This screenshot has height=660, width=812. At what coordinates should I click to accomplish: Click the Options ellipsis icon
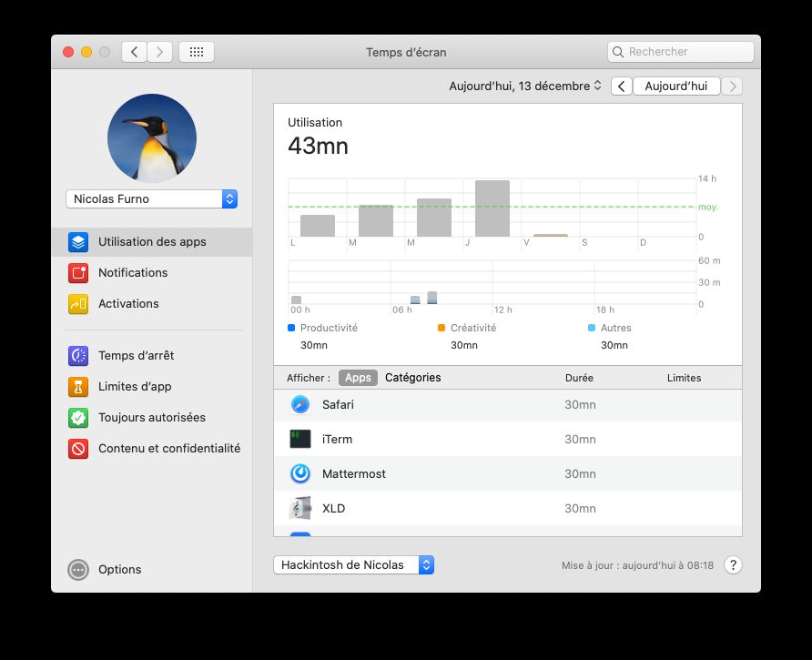[x=78, y=570]
